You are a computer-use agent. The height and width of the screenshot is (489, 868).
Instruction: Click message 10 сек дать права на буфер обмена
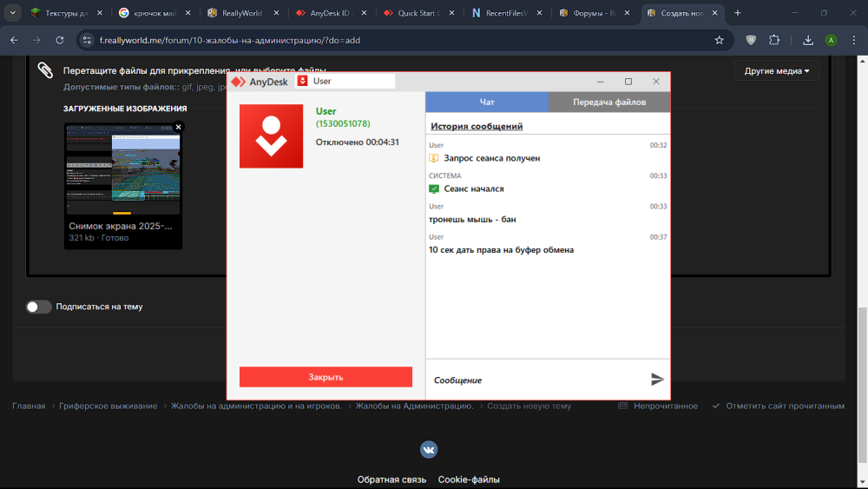(x=501, y=250)
